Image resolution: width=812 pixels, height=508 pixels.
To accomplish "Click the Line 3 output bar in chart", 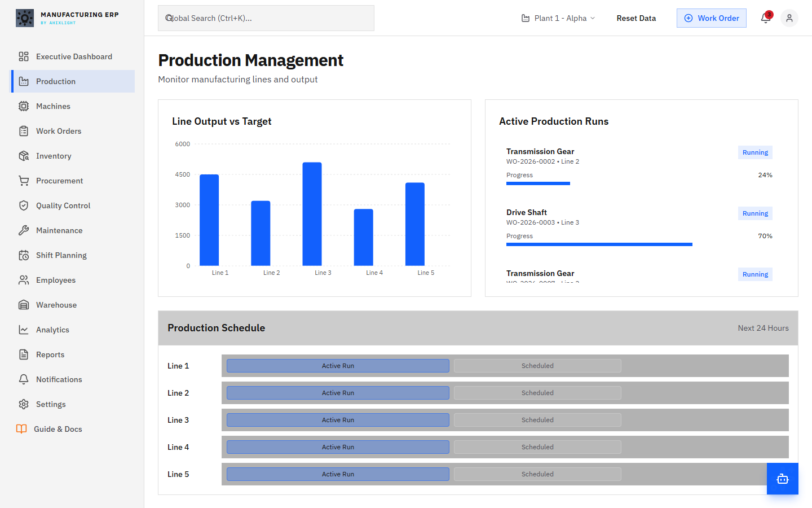I will click(x=312, y=214).
